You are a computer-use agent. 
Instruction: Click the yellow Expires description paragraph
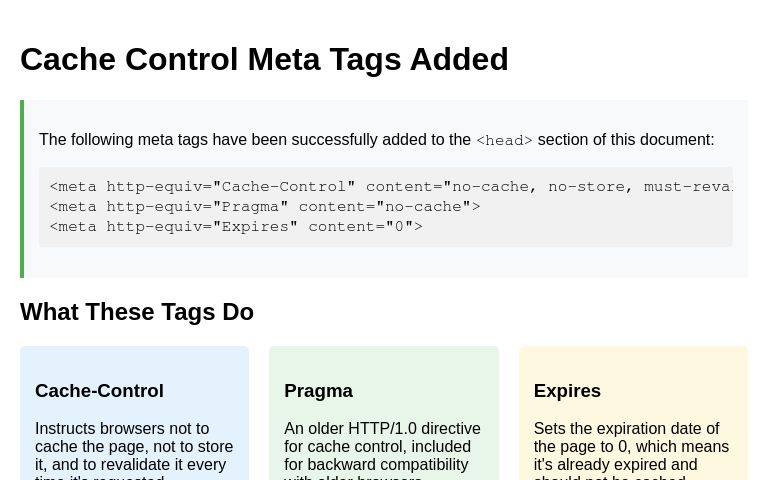click(x=631, y=451)
